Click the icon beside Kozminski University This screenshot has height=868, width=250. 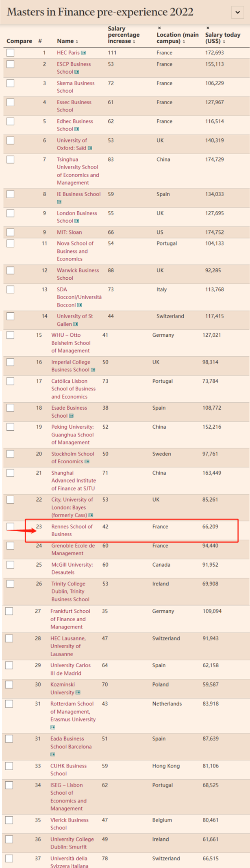click(x=78, y=693)
